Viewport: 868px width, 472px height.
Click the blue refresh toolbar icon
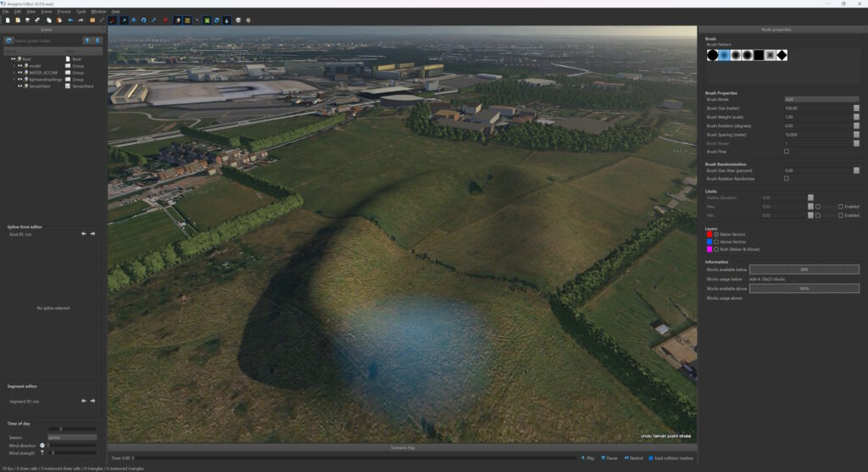[x=216, y=20]
